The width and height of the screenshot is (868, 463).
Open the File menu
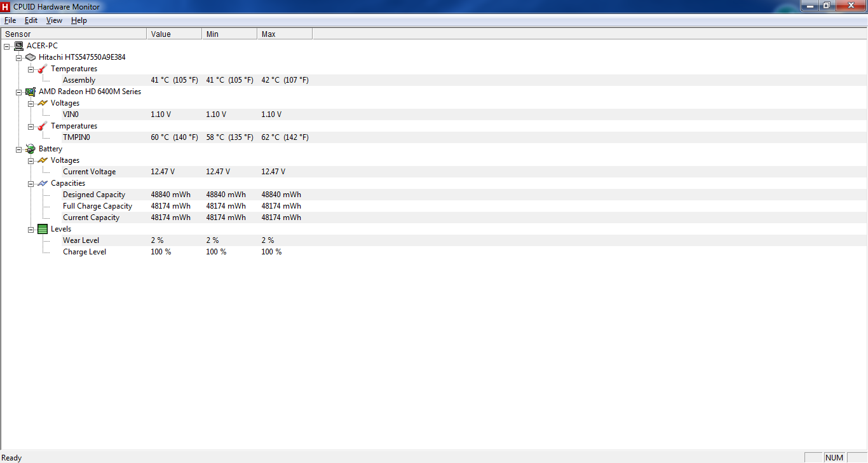(x=10, y=20)
